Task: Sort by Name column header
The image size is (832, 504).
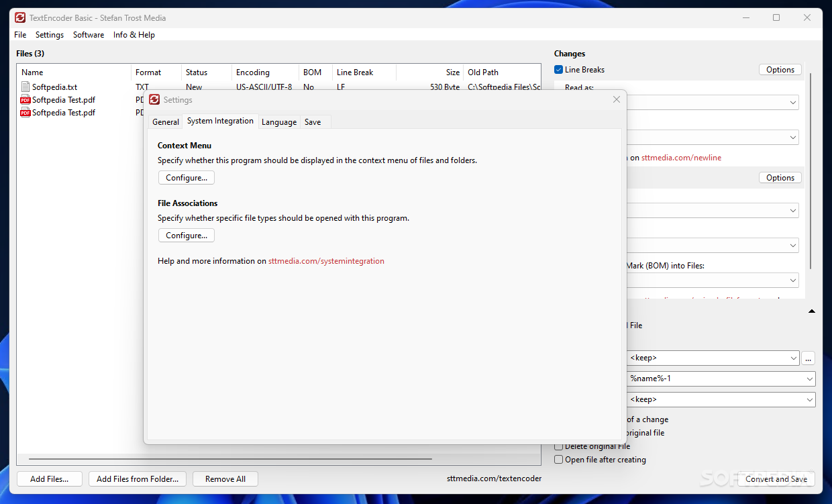Action: 74,72
